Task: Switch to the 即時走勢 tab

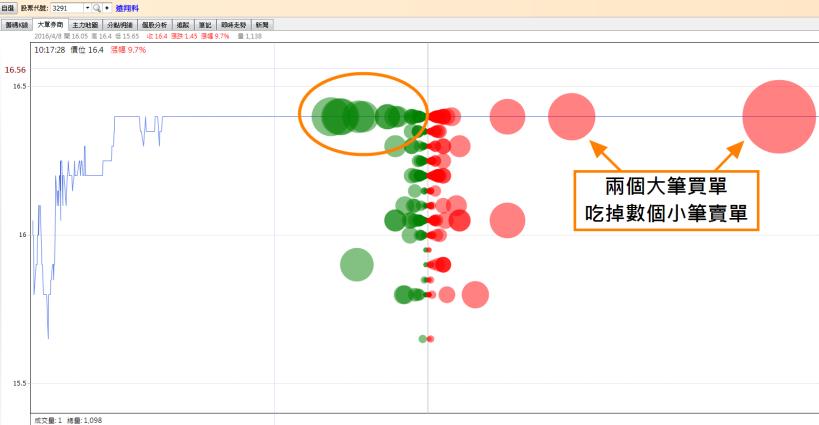Action: point(233,25)
